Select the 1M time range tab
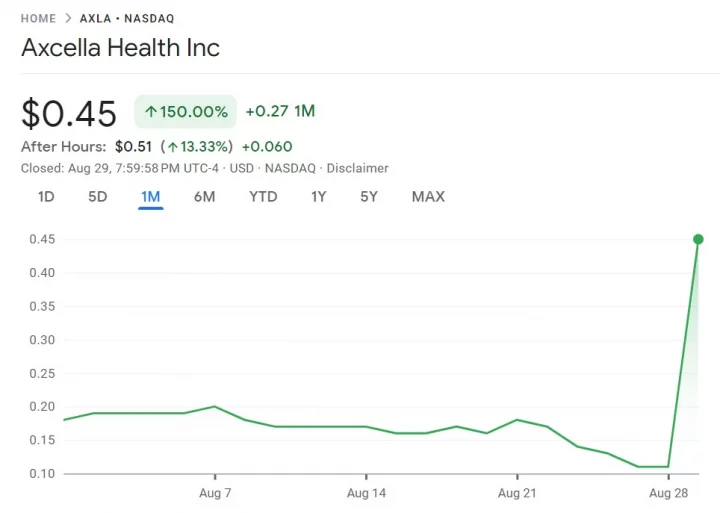This screenshot has height=513, width=720. point(151,197)
